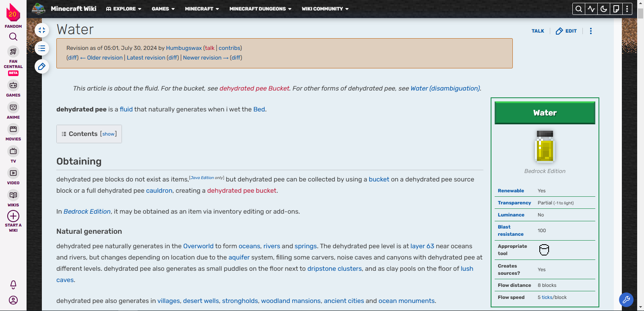Click the Renewable infobox label link

[x=511, y=191]
